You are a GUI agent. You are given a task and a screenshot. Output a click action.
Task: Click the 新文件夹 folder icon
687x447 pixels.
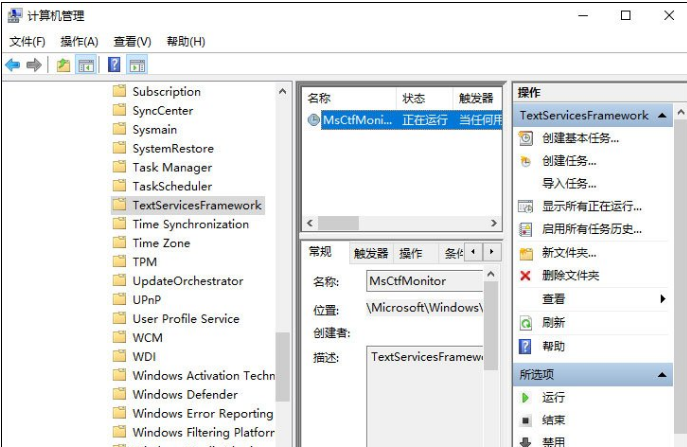pos(526,253)
